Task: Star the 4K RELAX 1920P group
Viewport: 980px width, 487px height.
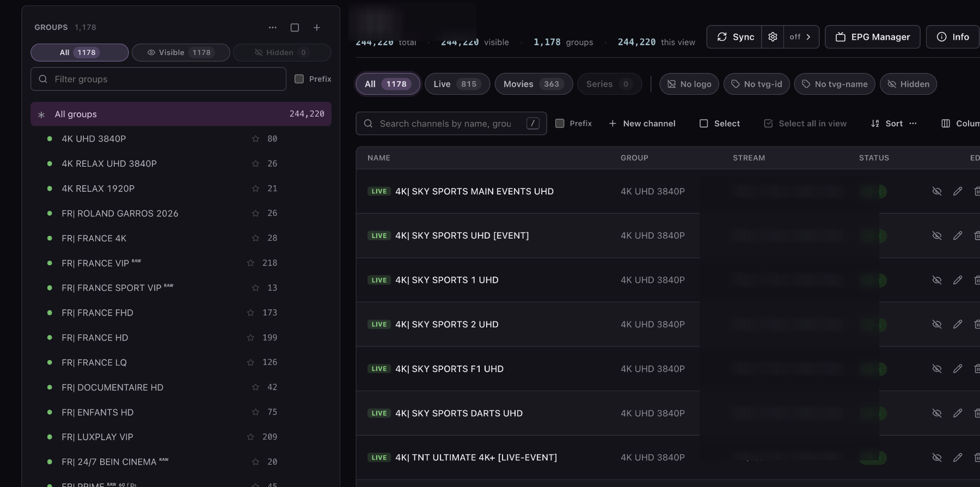Action: pos(255,188)
